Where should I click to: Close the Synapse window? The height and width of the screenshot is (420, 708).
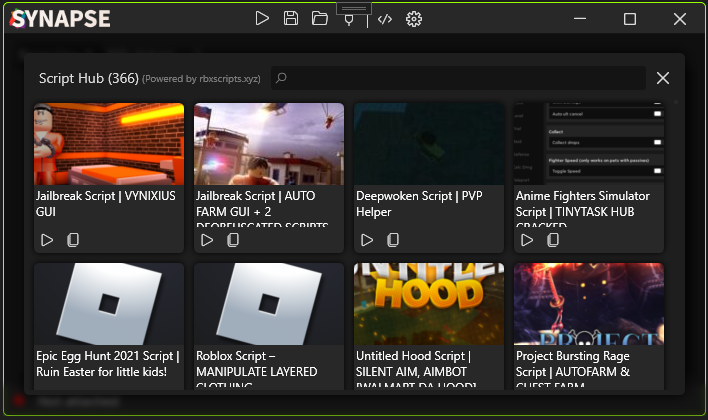click(x=680, y=19)
